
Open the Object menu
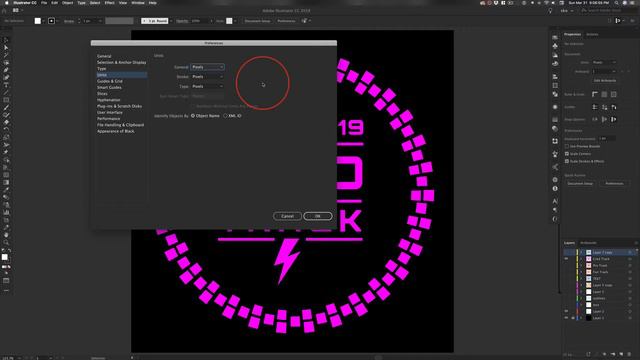[x=67, y=3]
